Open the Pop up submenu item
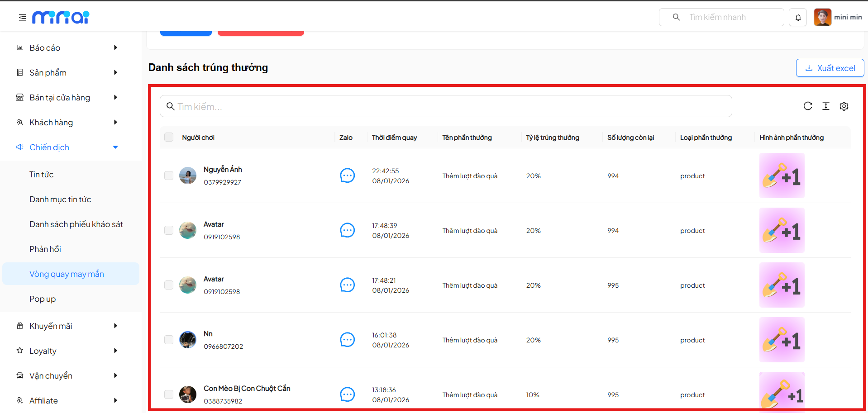Screen dimensions: 868x413 pyautogui.click(x=43, y=299)
